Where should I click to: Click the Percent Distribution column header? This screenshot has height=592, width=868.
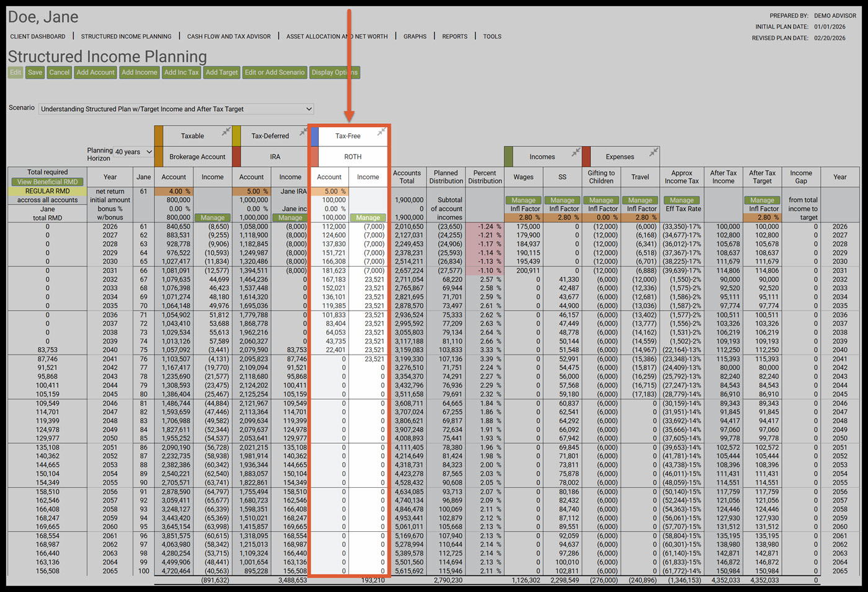[485, 177]
